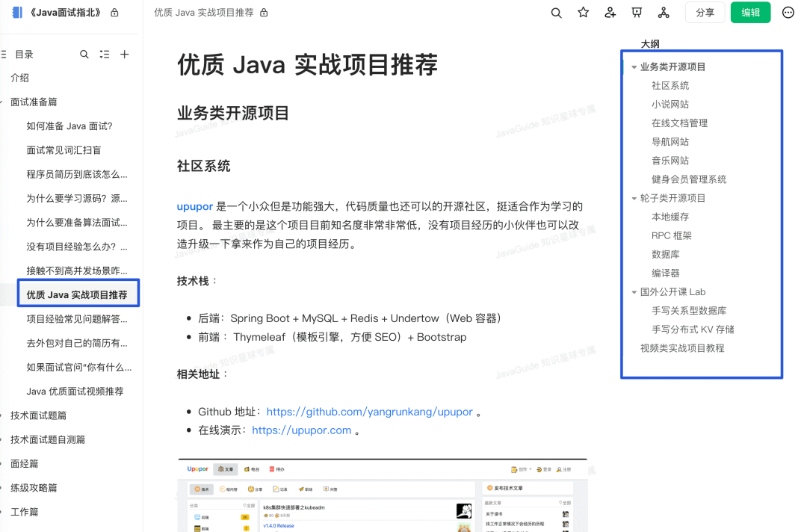Expand the 工作篇 section

point(2,512)
